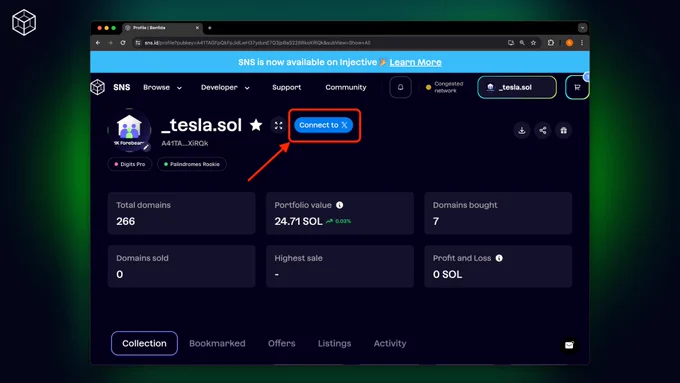
Task: Open the browser tab list chevron
Action: pyautogui.click(x=582, y=28)
